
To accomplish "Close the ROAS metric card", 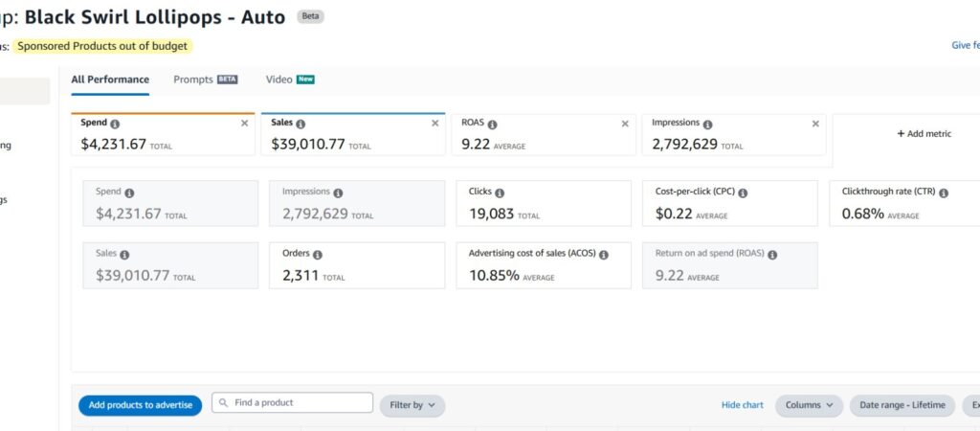I will pos(625,124).
